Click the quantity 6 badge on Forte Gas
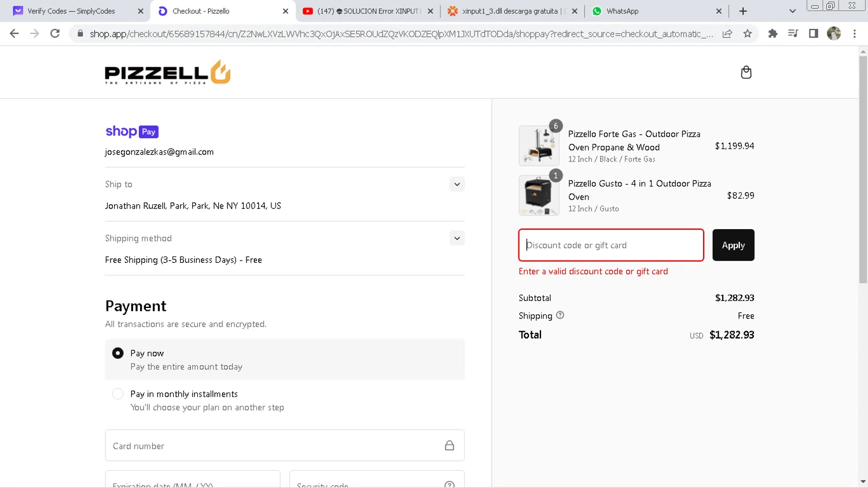 [556, 126]
